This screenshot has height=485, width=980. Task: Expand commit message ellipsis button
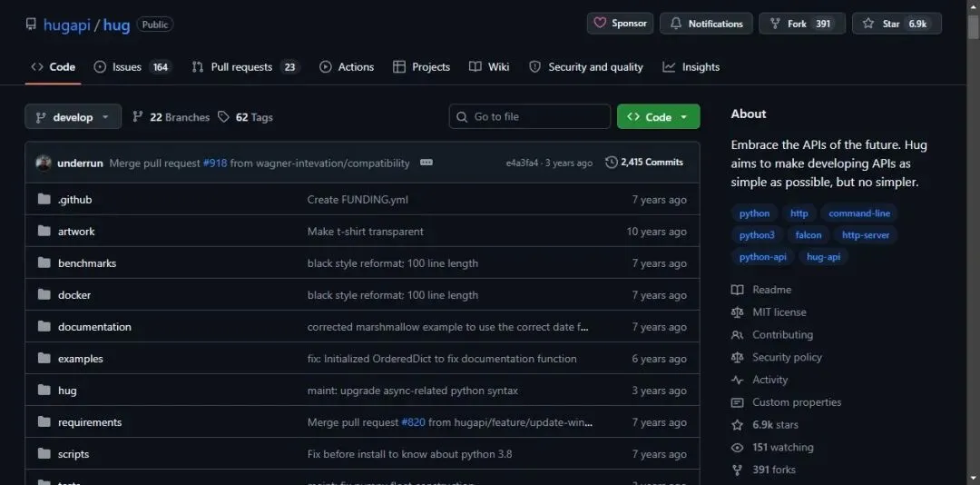coord(426,162)
